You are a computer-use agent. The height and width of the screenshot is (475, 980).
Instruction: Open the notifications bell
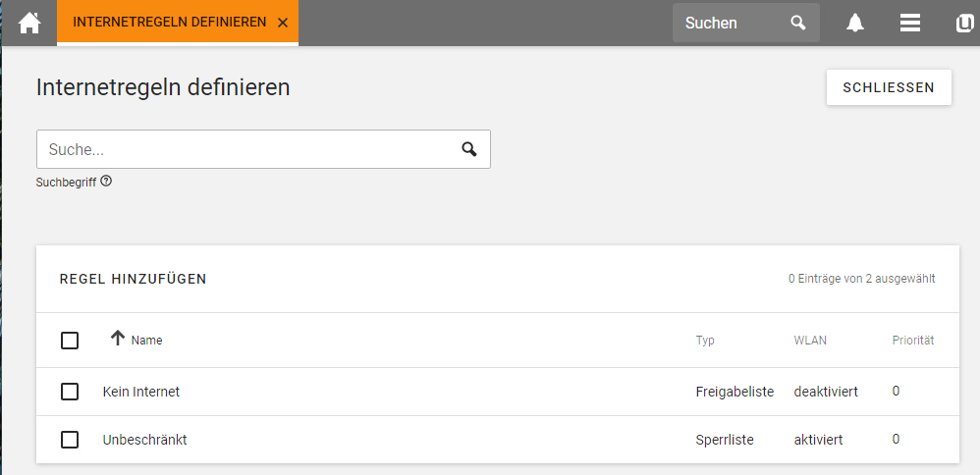(x=855, y=24)
